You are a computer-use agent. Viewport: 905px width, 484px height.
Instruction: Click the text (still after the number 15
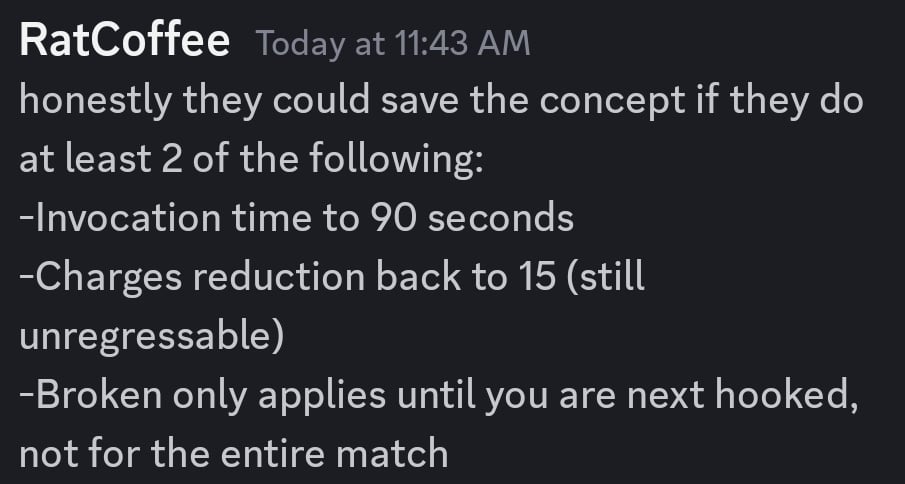tap(606, 278)
